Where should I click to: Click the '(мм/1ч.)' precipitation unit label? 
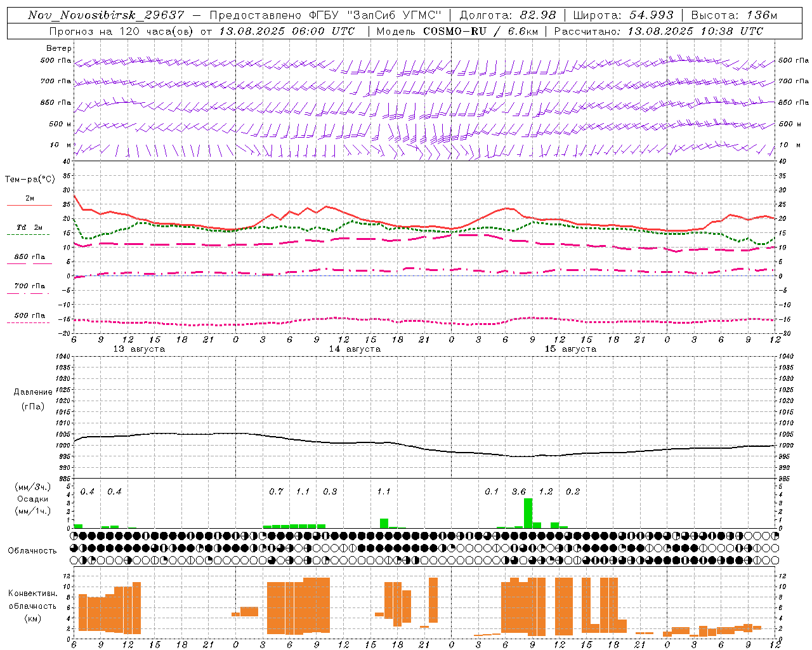(33, 511)
